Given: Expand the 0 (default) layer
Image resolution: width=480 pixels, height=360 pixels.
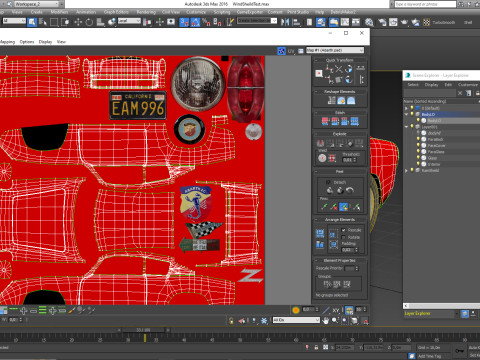Looking at the screenshot, I should (x=406, y=108).
